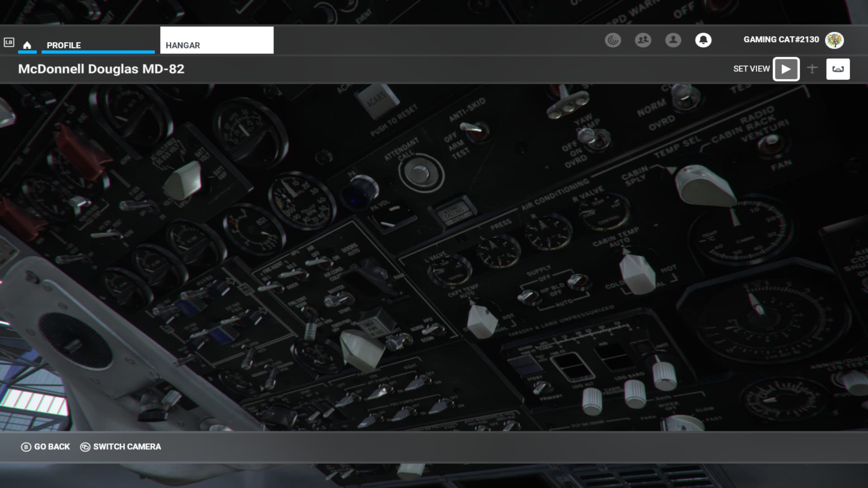Image resolution: width=868 pixels, height=488 pixels.
Task: Open the PROFILE tab
Action: point(98,45)
